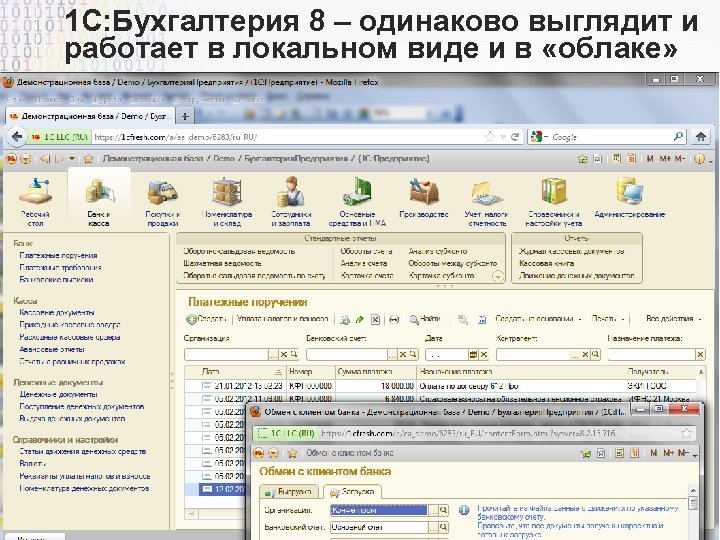Switch to the Выгрузка tab in bank exchange

click(290, 492)
